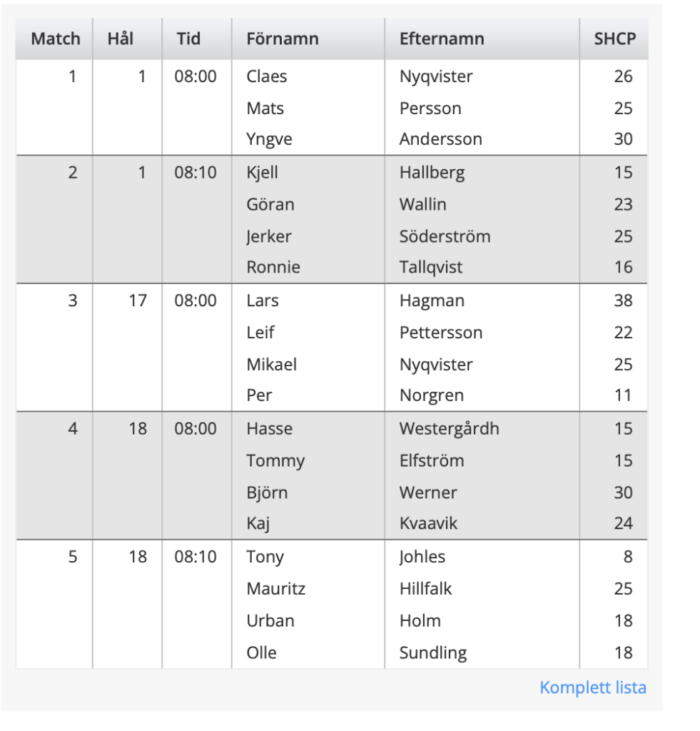Select the Förnamn column header
Screen dimensions: 700x731
283,39
